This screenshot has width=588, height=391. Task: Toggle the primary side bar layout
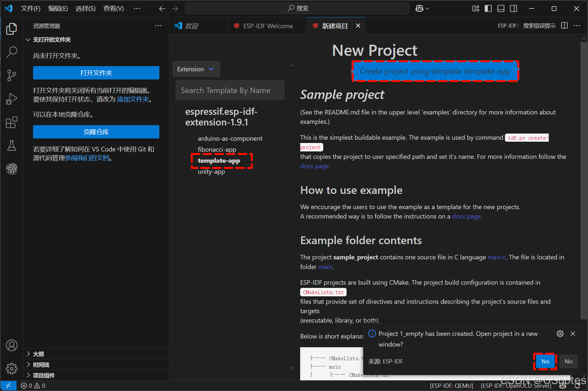click(x=488, y=8)
